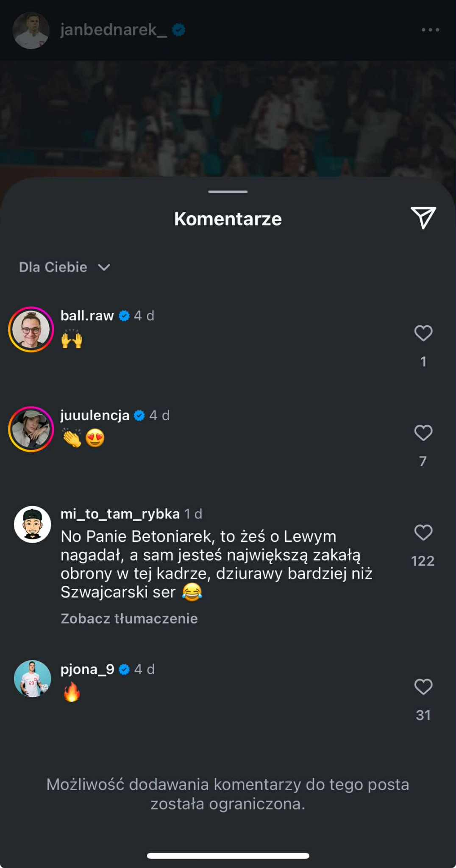Tap pjona_9's profile avatar
This screenshot has width=456, height=868.
click(32, 679)
